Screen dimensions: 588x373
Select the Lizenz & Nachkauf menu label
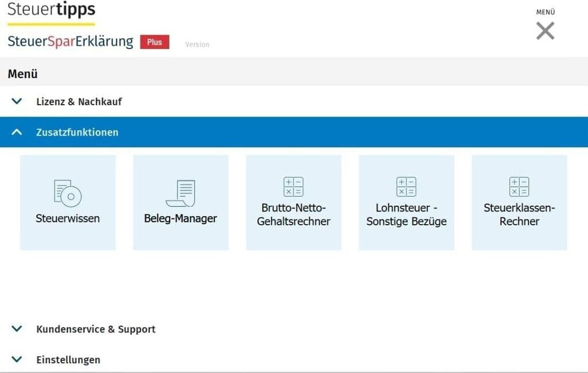(79, 102)
